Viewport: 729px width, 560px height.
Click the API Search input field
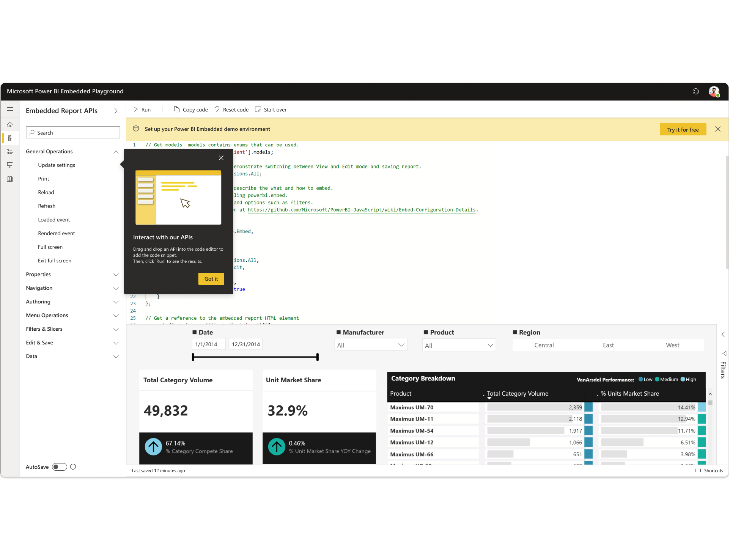click(x=73, y=133)
